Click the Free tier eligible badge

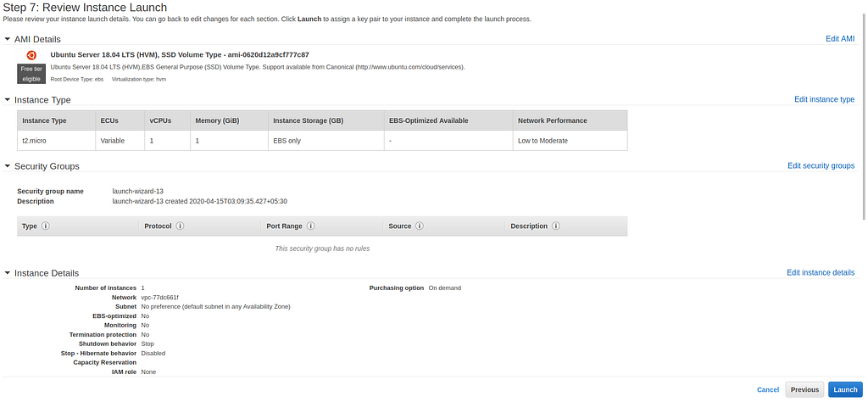tap(31, 74)
